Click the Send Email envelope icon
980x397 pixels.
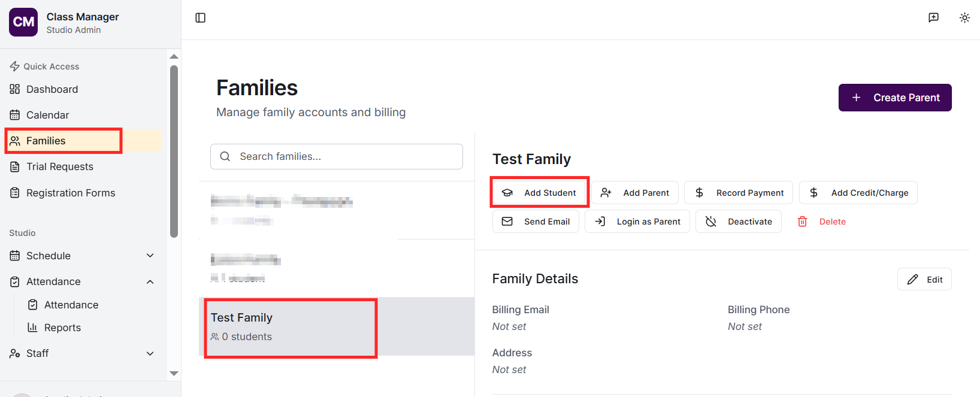coord(507,222)
